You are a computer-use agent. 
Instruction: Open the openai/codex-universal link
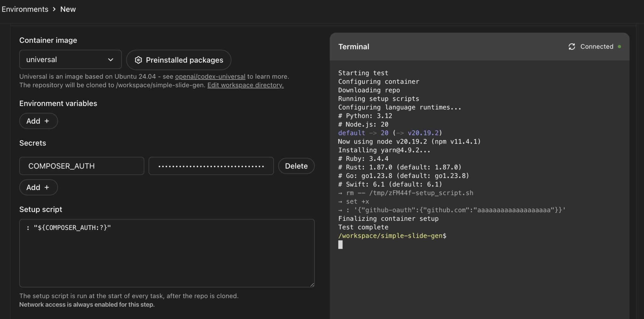click(x=210, y=76)
